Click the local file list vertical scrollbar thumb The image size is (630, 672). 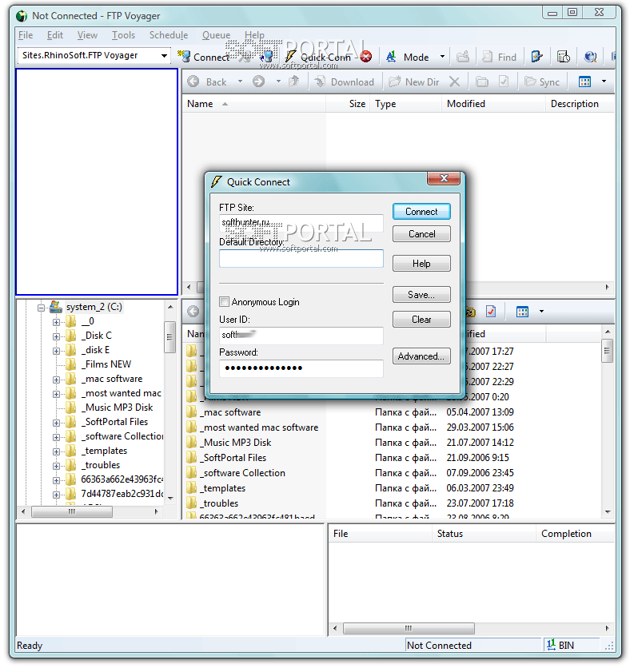pyautogui.click(x=607, y=351)
